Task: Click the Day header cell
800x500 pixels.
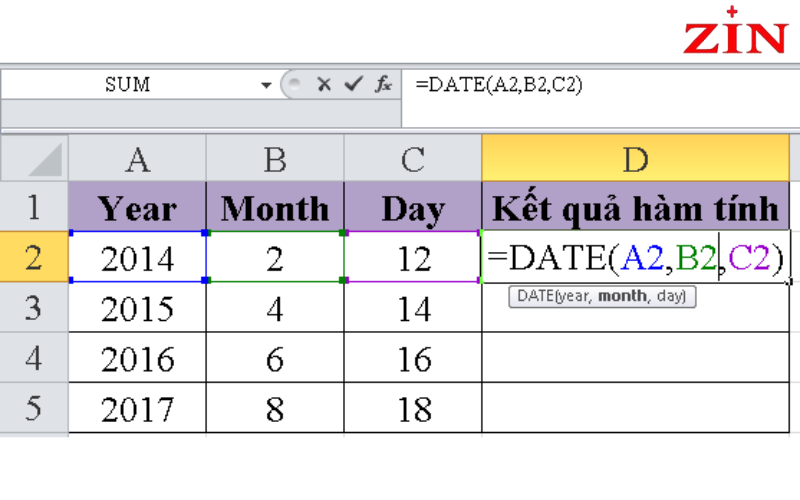Action: 413,207
